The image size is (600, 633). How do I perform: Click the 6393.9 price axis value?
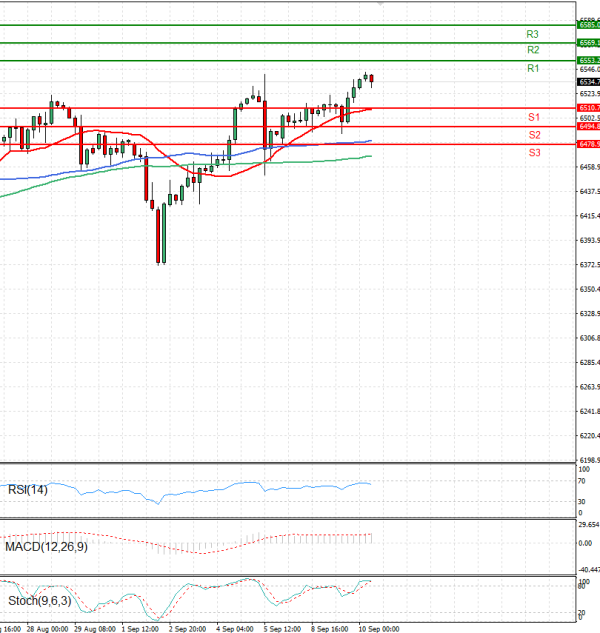(590, 240)
